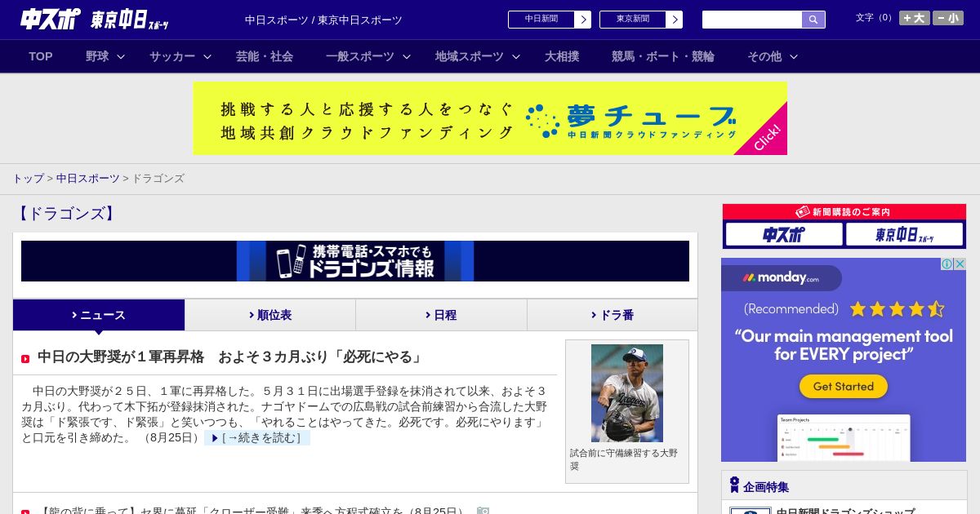Click header text 中日スポーツ / 東京中日スポーツ
The image size is (980, 514).
[x=323, y=20]
